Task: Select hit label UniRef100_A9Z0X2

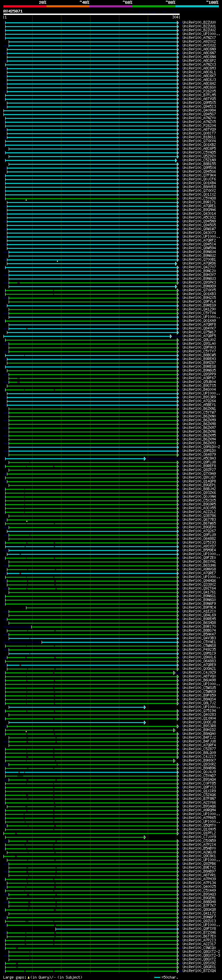Action: (199, 41)
